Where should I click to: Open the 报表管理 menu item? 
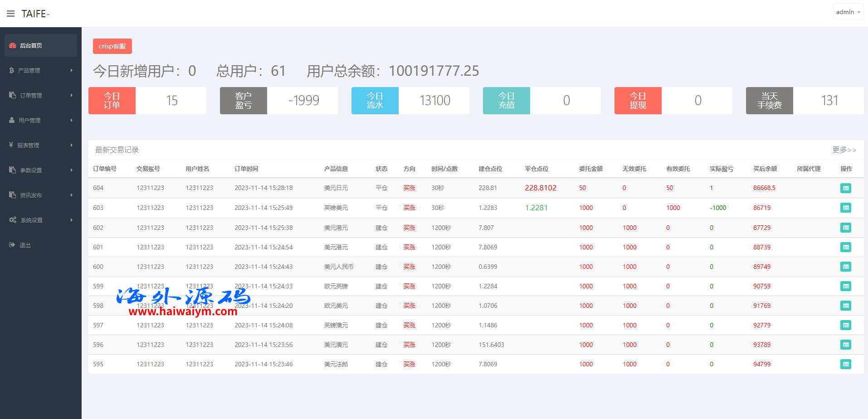pos(40,145)
